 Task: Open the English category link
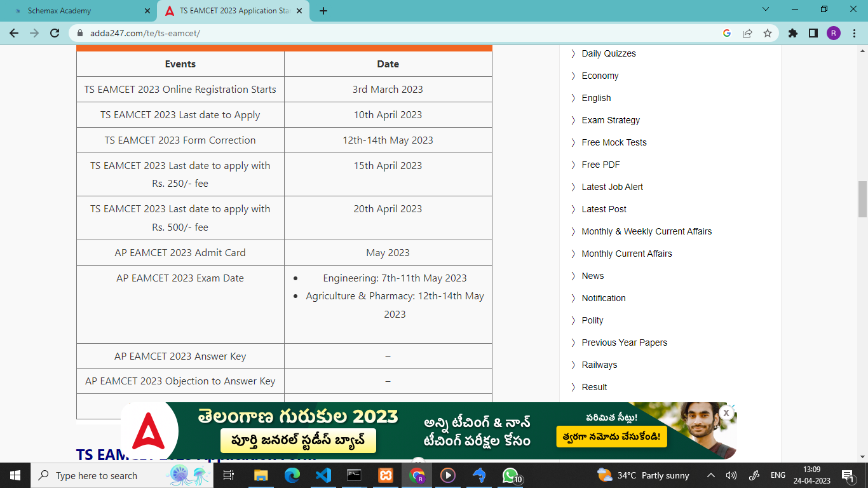pyautogui.click(x=596, y=98)
